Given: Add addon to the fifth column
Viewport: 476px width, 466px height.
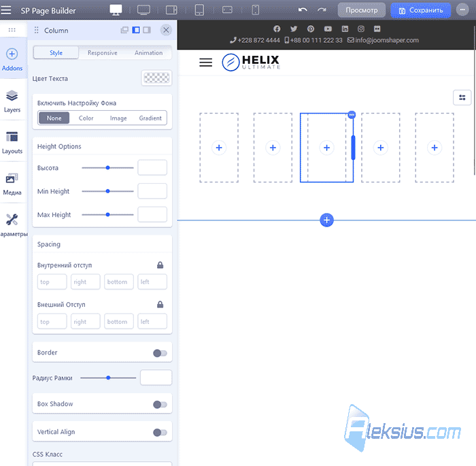Looking at the screenshot, I should tap(435, 148).
